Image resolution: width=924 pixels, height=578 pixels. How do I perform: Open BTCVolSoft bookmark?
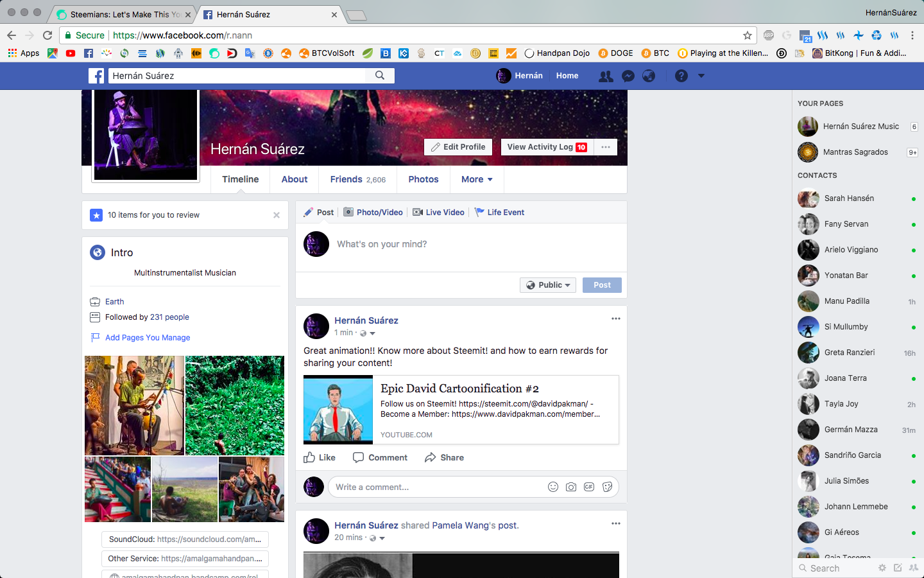(327, 53)
